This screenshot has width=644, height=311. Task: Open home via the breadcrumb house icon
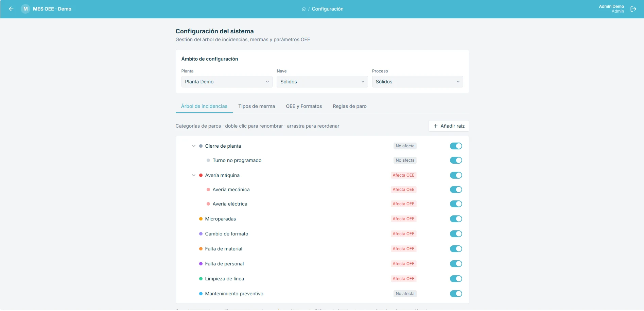pyautogui.click(x=303, y=9)
